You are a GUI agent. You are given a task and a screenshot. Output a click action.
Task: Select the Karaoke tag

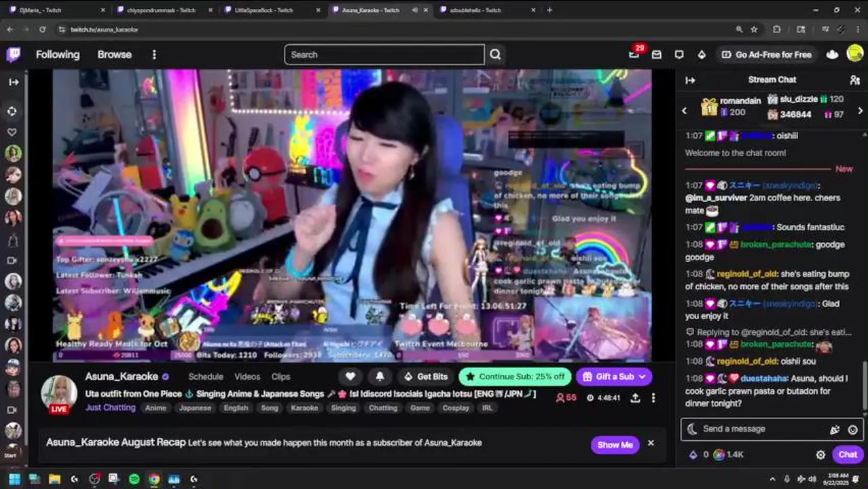304,408
